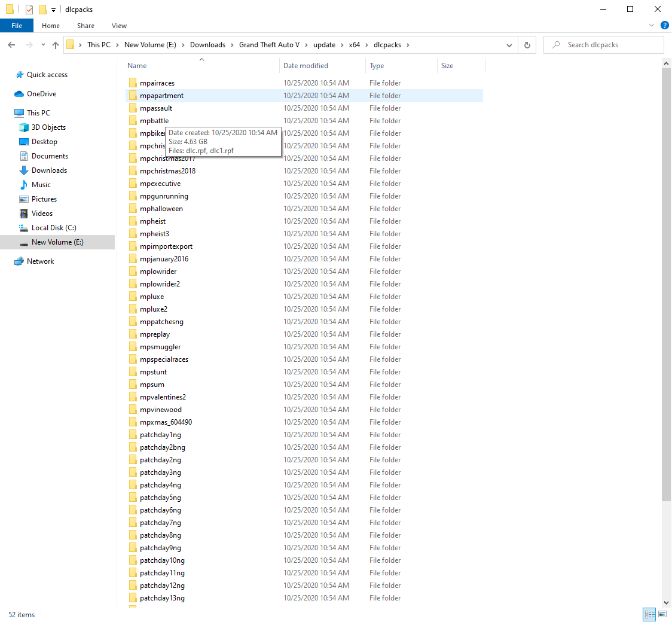This screenshot has width=672, height=622.
Task: Select This PC in the address breadcrumb
Action: [x=99, y=45]
